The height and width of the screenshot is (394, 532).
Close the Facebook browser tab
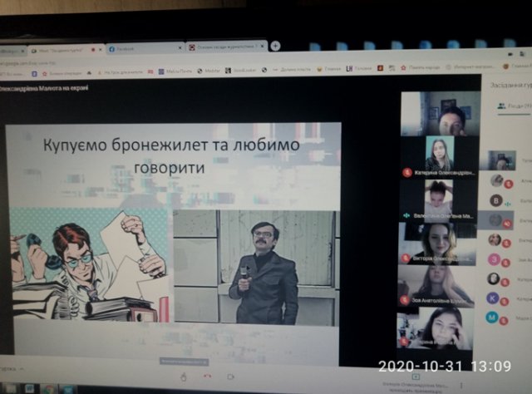pos(180,48)
